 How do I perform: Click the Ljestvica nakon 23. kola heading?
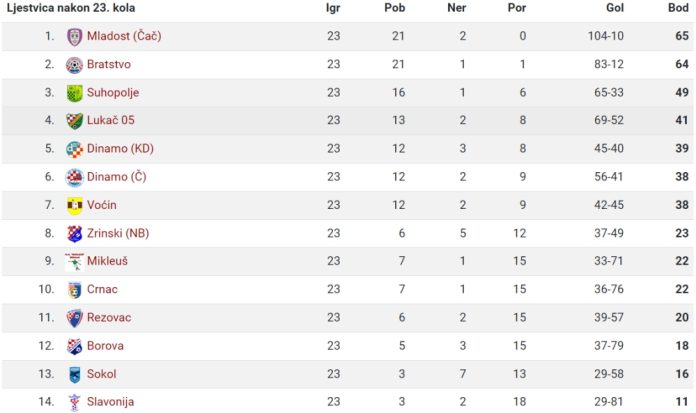[71, 8]
